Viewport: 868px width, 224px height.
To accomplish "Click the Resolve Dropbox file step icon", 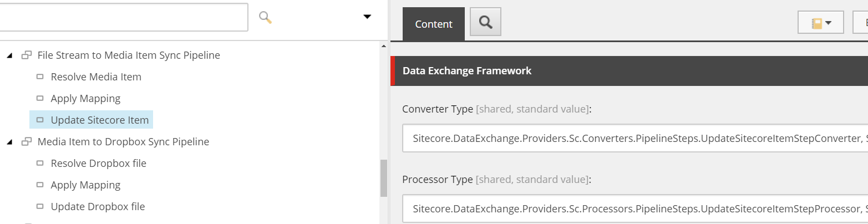I will point(39,163).
